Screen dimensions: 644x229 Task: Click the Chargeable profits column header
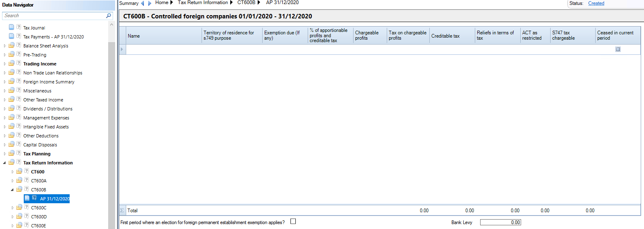coord(370,36)
